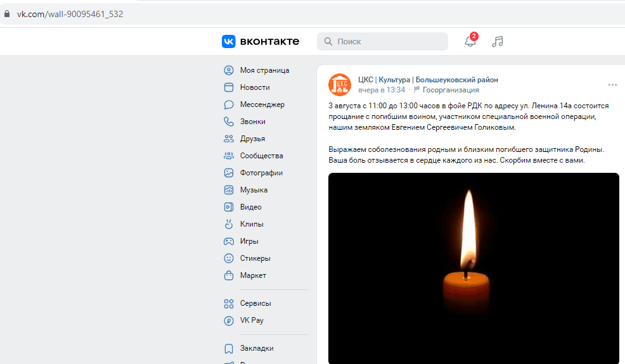The width and height of the screenshot is (625, 364).
Task: Click the site lock icon in address bar
Action: pos(7,14)
